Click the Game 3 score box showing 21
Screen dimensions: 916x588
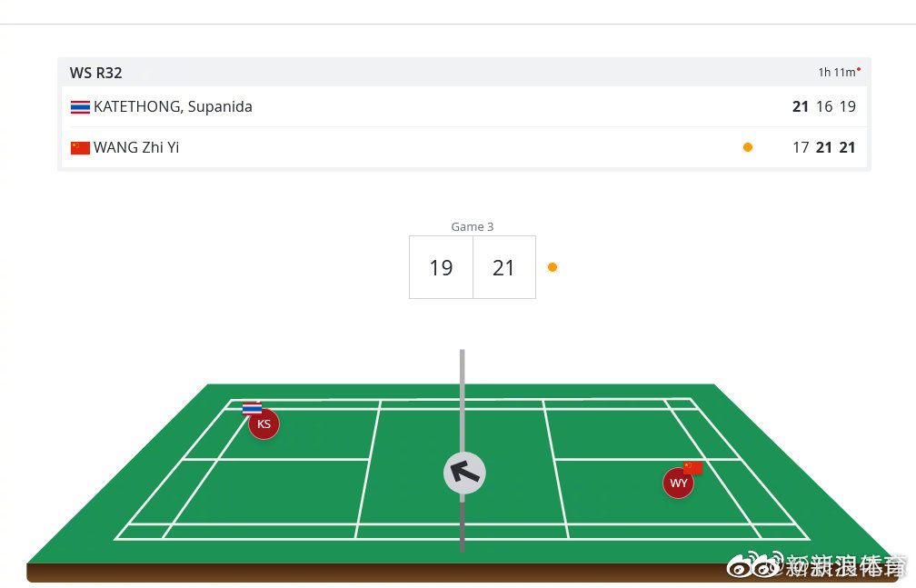click(x=503, y=267)
